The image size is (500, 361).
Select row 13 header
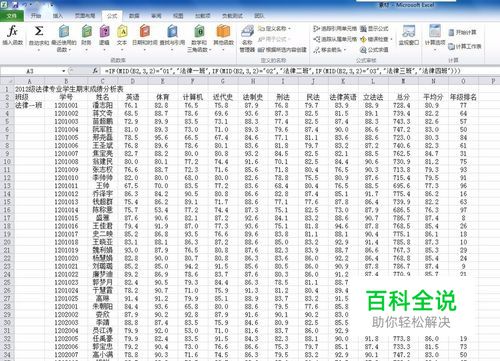(x=7, y=186)
